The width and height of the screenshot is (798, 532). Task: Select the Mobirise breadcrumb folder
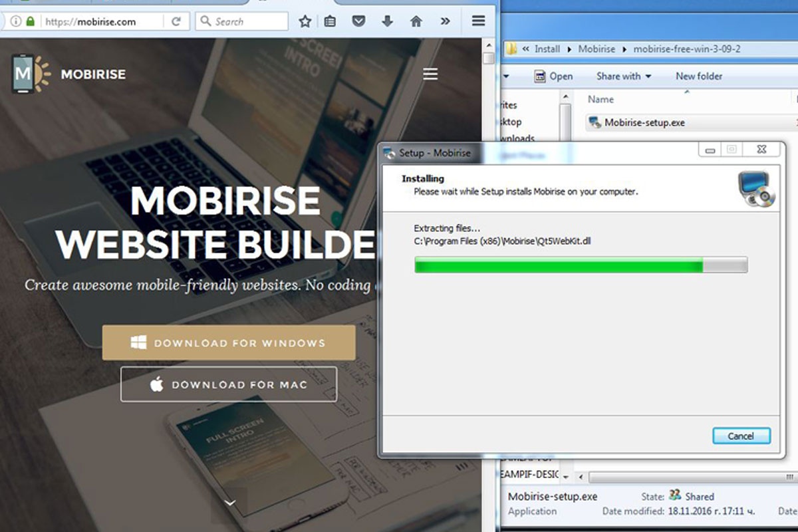tap(597, 49)
